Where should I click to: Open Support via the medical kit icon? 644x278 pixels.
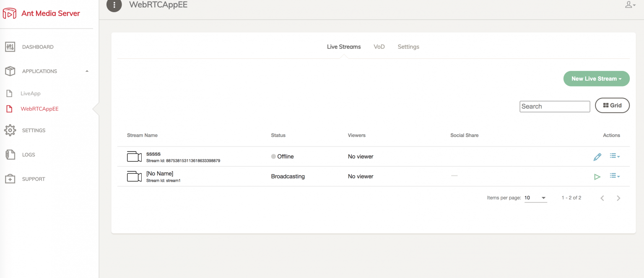coord(10,179)
